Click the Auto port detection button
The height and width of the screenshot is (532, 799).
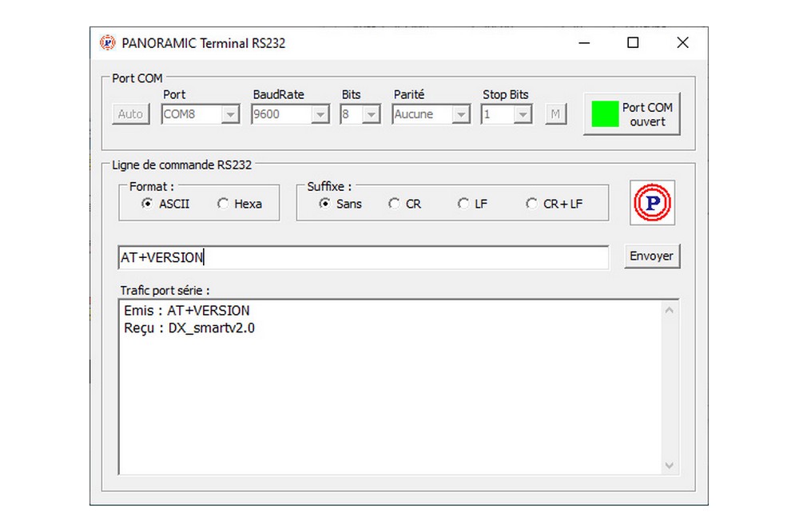[131, 114]
